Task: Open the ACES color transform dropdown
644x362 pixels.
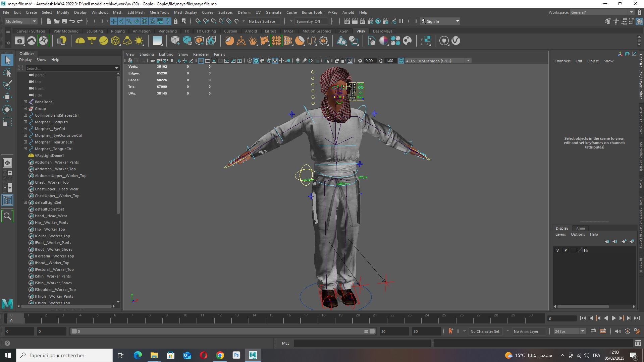Action: 438,61
